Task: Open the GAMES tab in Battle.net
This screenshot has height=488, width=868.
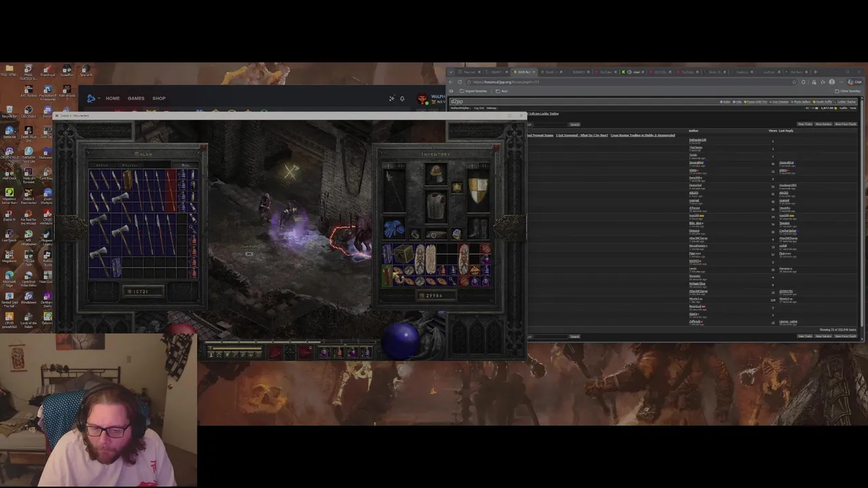Action: [136, 98]
